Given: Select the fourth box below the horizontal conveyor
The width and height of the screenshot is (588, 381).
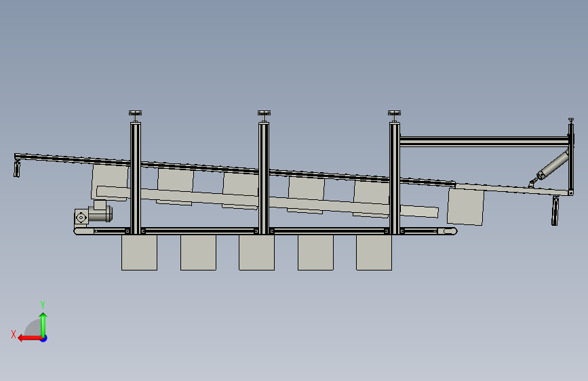Looking at the screenshot, I should tap(315, 252).
